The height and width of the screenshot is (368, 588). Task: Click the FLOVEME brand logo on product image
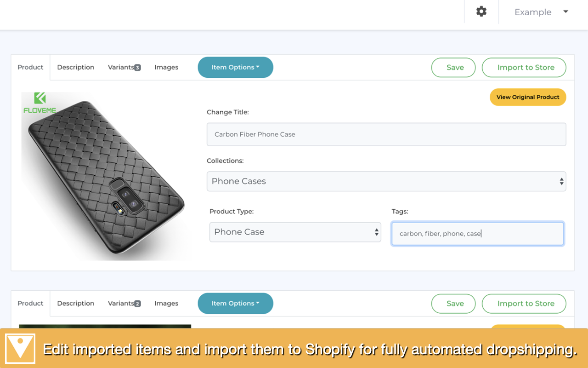click(x=41, y=102)
